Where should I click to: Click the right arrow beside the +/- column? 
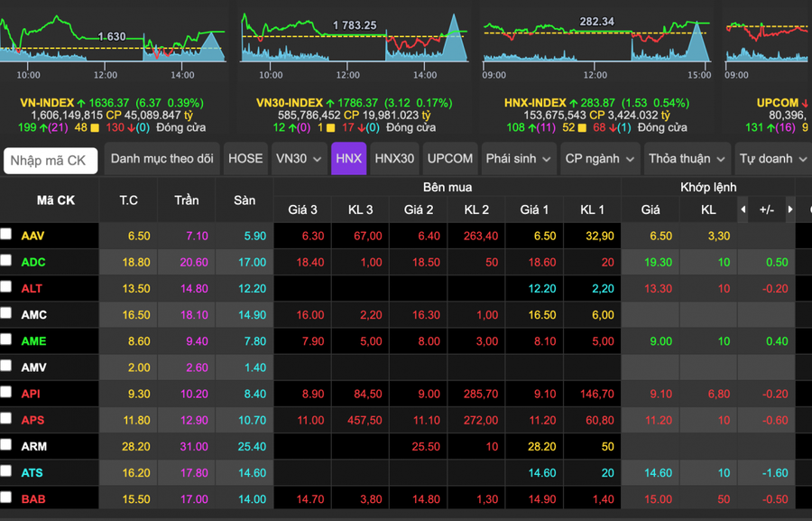[x=790, y=209]
